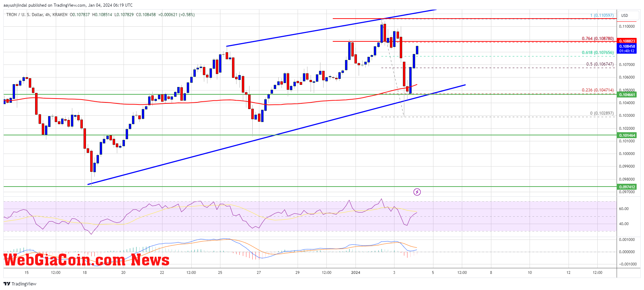Screen dimensions: 644x290
Task: Click the 18 date label on time axis
Action: click(x=85, y=272)
